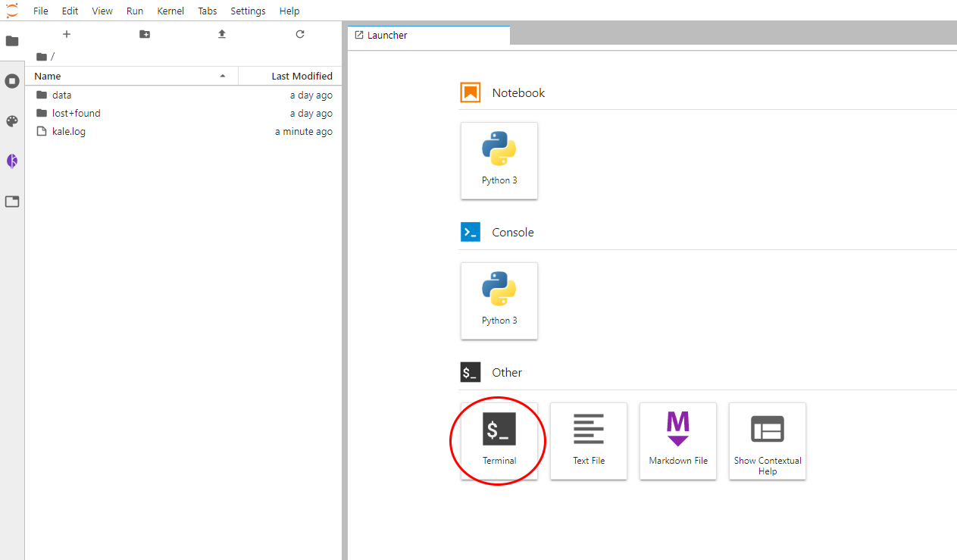Create a new folder
Image resolution: width=957 pixels, height=560 pixels.
145,34
